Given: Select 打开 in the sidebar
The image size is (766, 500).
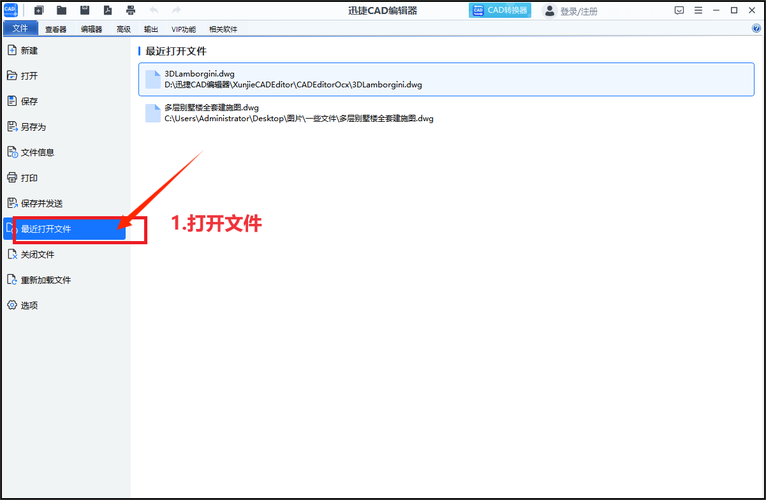Looking at the screenshot, I should point(66,76).
